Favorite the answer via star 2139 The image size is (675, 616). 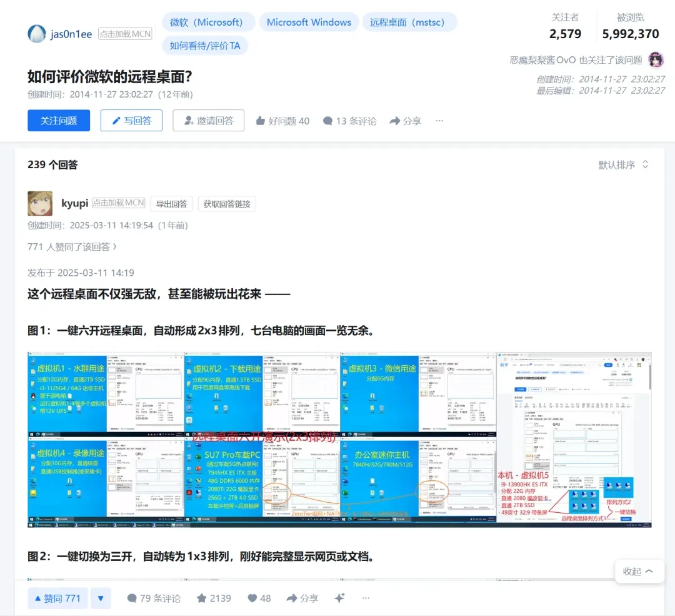click(214, 598)
